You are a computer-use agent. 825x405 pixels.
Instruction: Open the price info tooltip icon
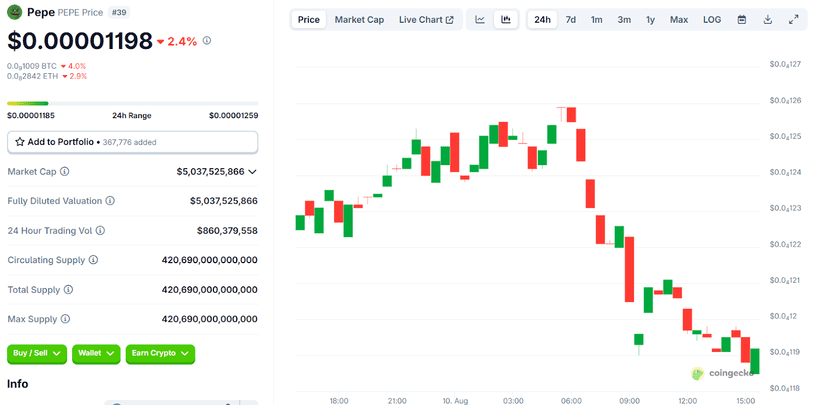(x=207, y=40)
